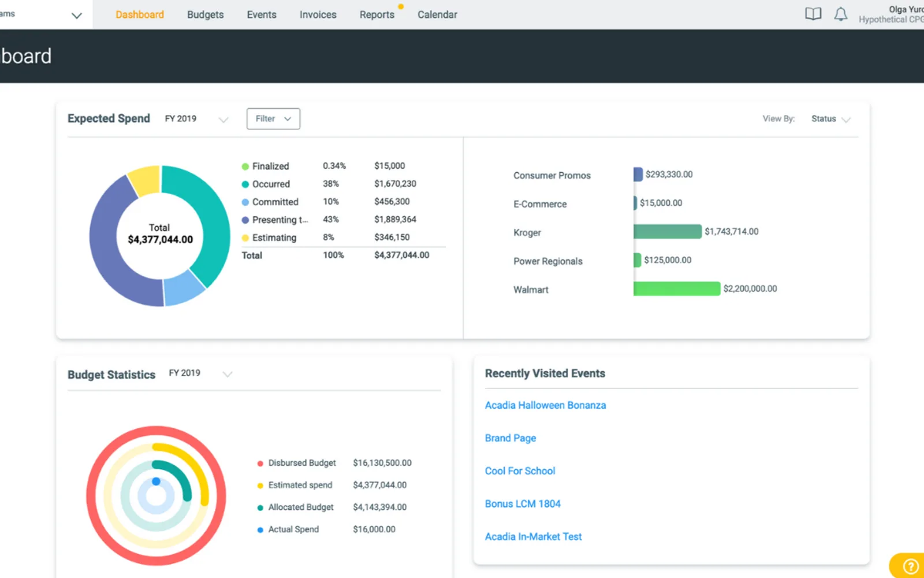Click the Actual Spend blue legend dot
This screenshot has height=578, width=924.
[260, 529]
